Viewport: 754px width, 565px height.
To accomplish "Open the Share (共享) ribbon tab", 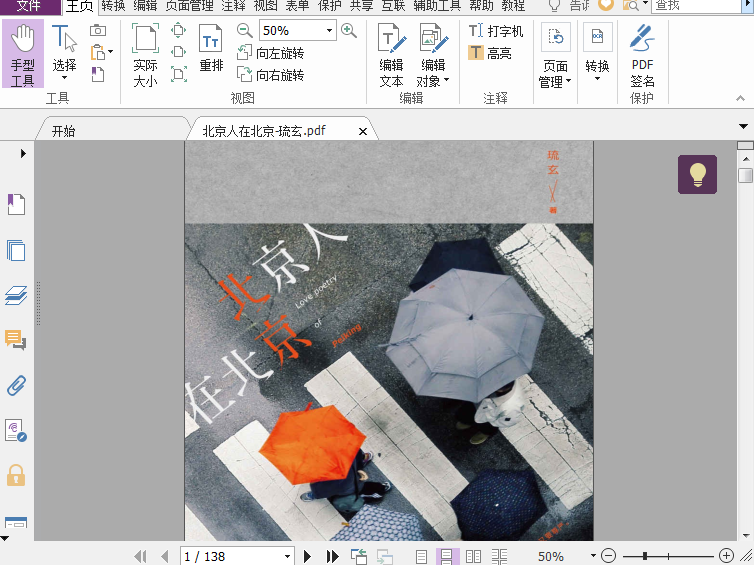I will click(362, 6).
